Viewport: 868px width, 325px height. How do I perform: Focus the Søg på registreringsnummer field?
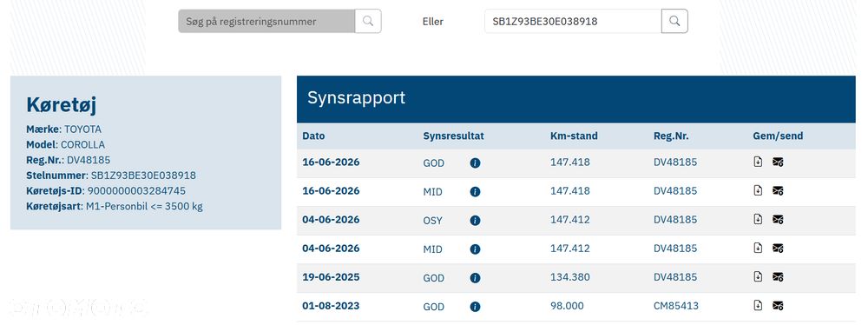click(266, 21)
